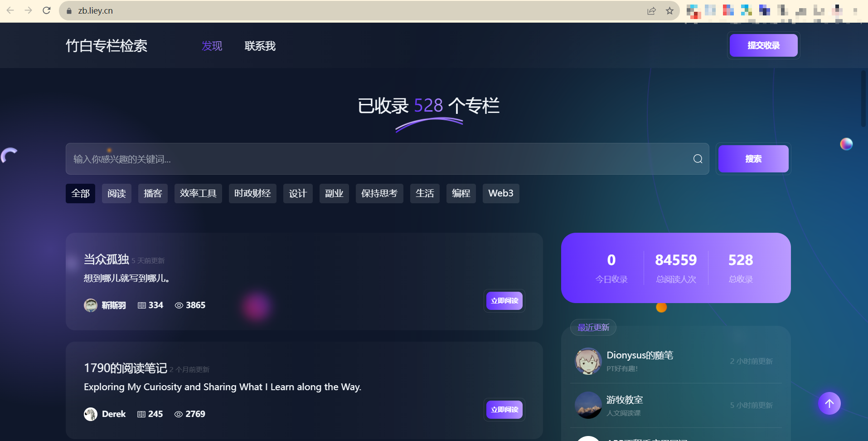Open Dionysus的随笔 avatar thumbnail
Viewport: 868px width, 441px height.
pyautogui.click(x=588, y=361)
